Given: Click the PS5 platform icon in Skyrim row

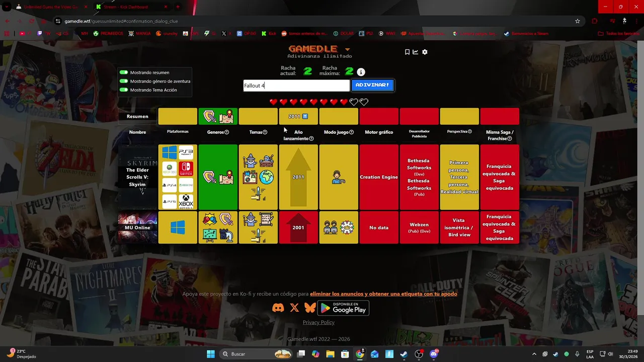Looking at the screenshot, I should (170, 201).
